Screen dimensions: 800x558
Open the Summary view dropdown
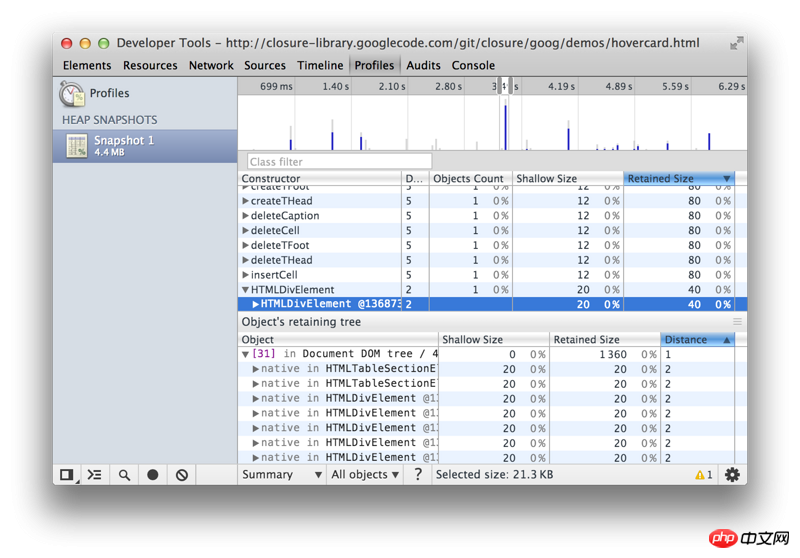click(x=282, y=475)
